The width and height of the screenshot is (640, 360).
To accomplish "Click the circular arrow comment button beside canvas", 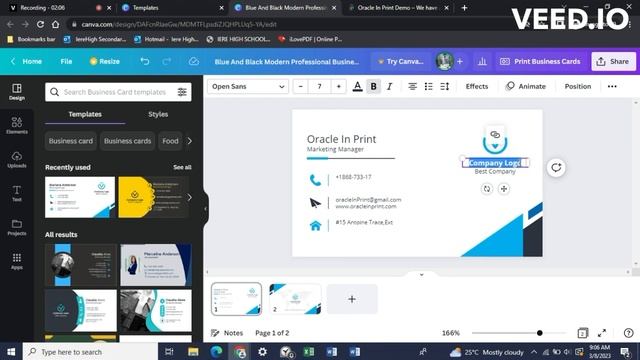I will point(556,168).
